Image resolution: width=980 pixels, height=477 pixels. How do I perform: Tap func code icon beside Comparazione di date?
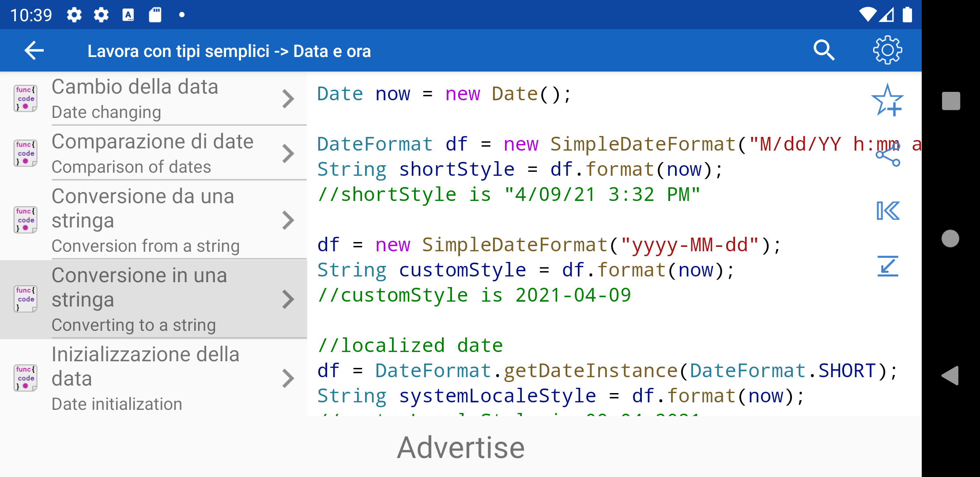(26, 153)
